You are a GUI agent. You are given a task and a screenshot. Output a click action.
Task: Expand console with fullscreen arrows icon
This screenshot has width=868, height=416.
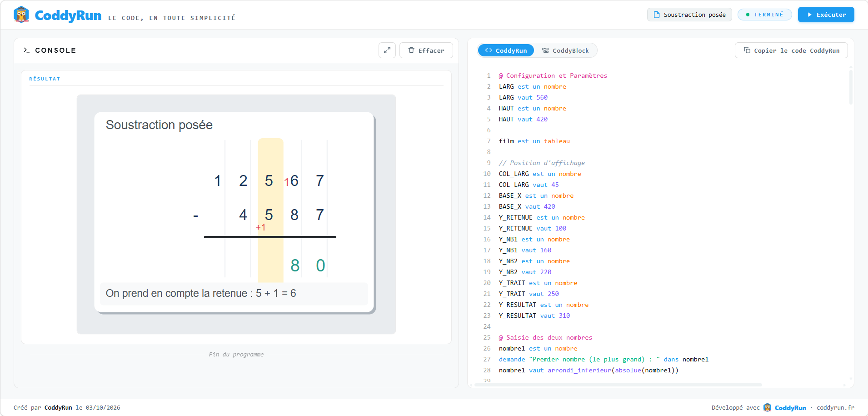point(387,50)
